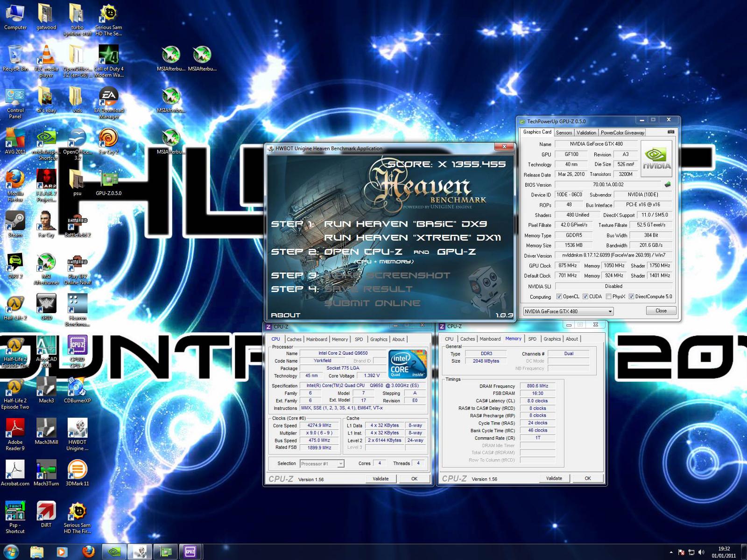Open the Acrobat.com desktop icon
Image resolution: width=747 pixels, height=560 pixels.
[x=15, y=473]
